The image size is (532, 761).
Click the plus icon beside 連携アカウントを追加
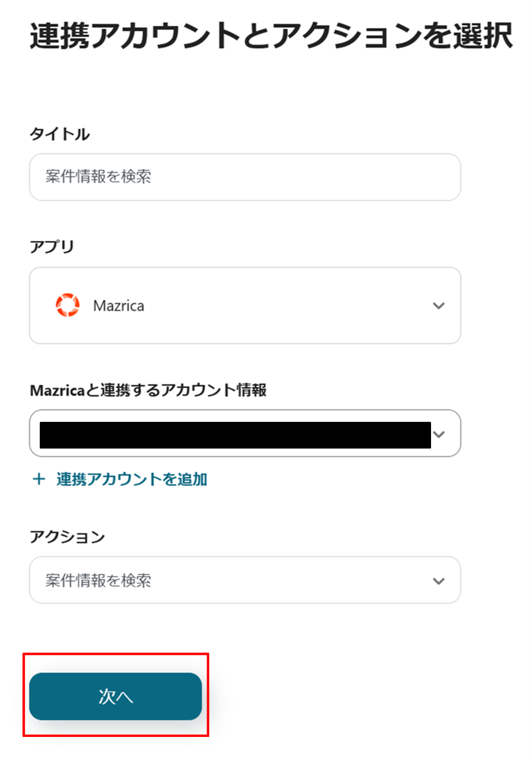pyautogui.click(x=39, y=479)
